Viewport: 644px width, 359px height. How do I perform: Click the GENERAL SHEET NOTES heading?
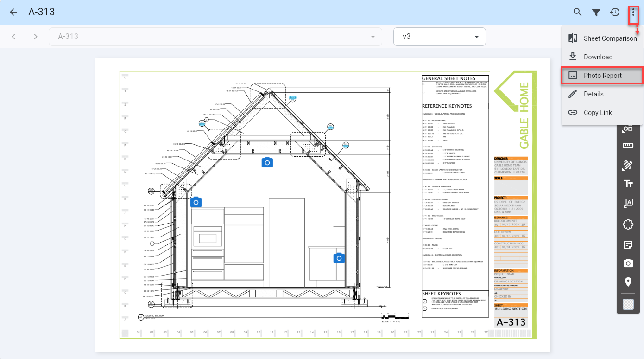pyautogui.click(x=449, y=78)
